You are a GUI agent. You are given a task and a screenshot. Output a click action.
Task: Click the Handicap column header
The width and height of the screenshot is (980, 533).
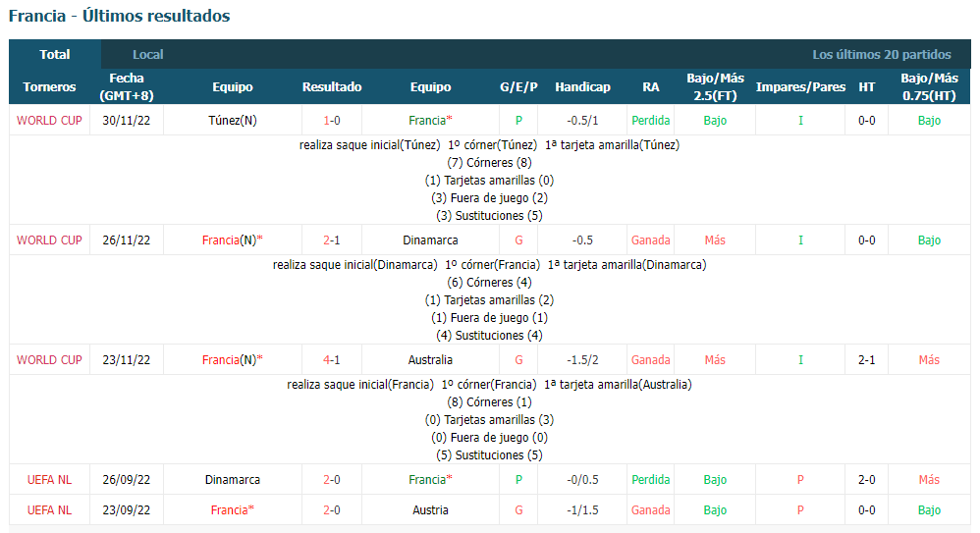click(582, 86)
